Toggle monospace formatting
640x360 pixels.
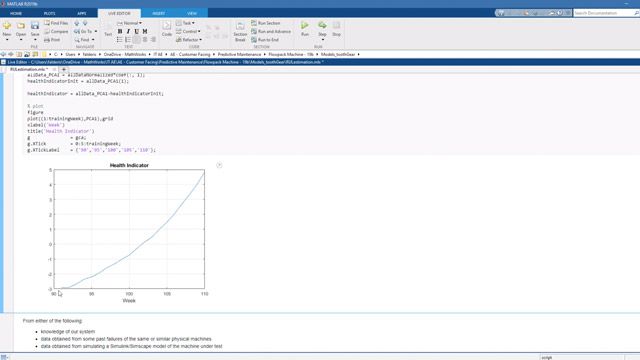[x=145, y=31]
